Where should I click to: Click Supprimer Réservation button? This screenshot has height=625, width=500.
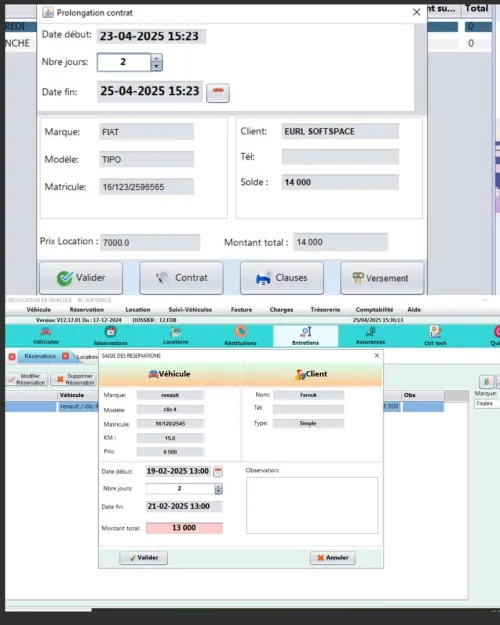[x=75, y=379]
